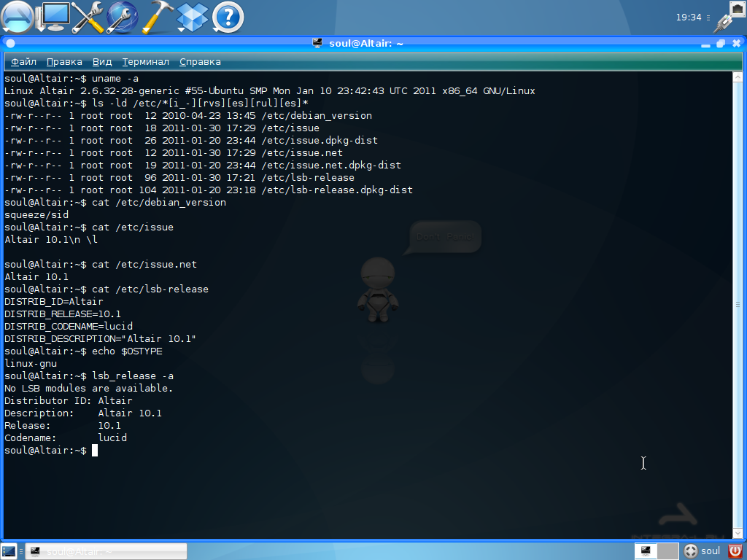Click the 'echo $OSTYPE' command
The height and width of the screenshot is (560, 747).
[x=127, y=351]
